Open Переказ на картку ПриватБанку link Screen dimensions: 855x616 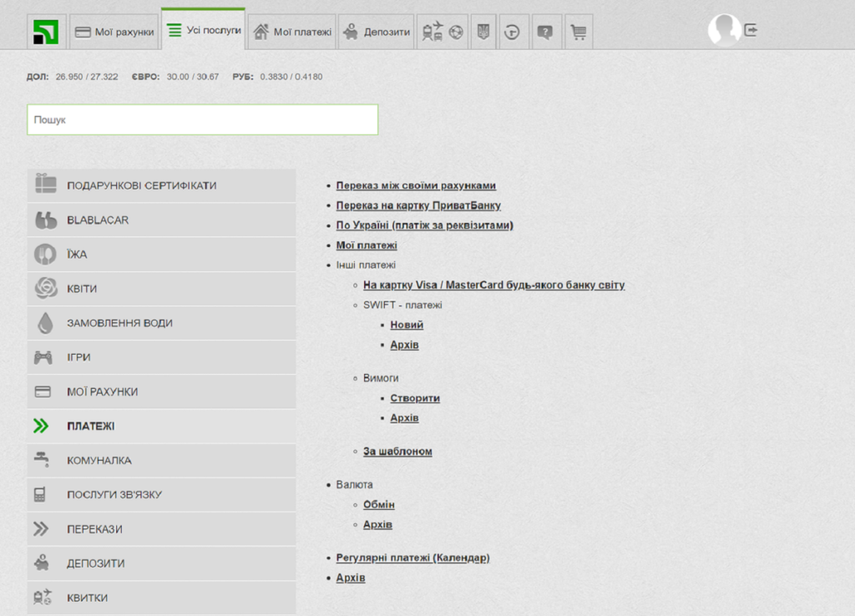418,205
